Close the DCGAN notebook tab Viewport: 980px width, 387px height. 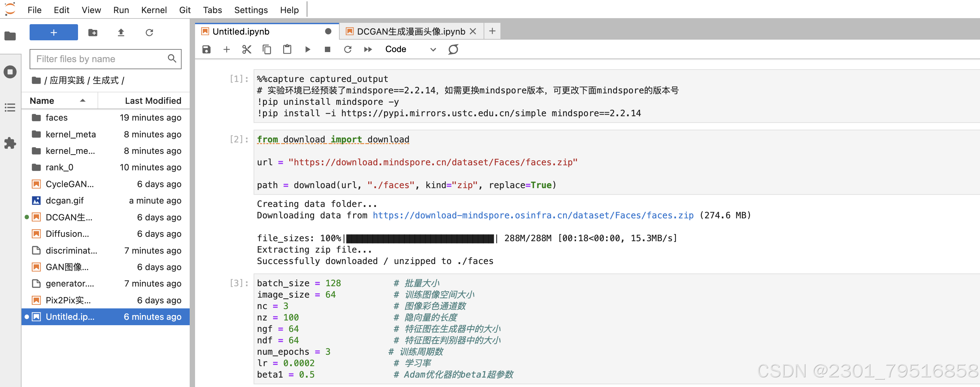(473, 32)
